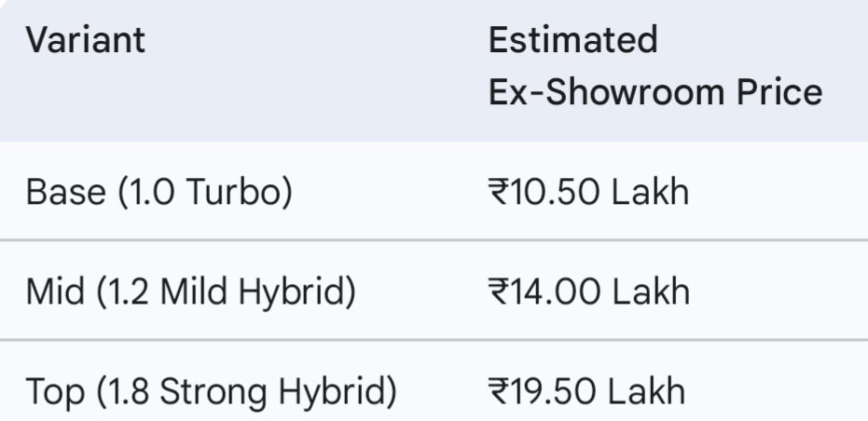Click the ₹19.50 Lakh price

coord(586,391)
